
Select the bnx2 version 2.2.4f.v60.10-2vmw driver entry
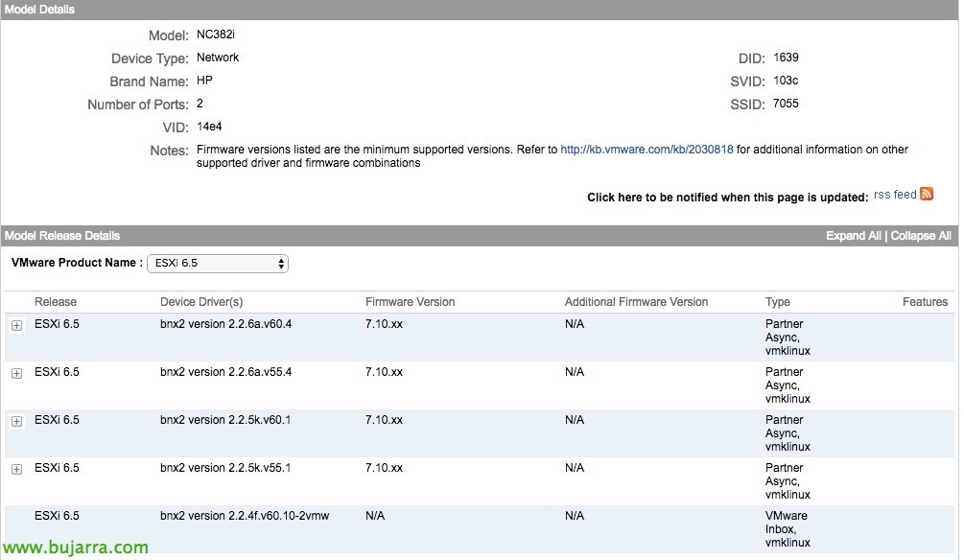coord(245,516)
